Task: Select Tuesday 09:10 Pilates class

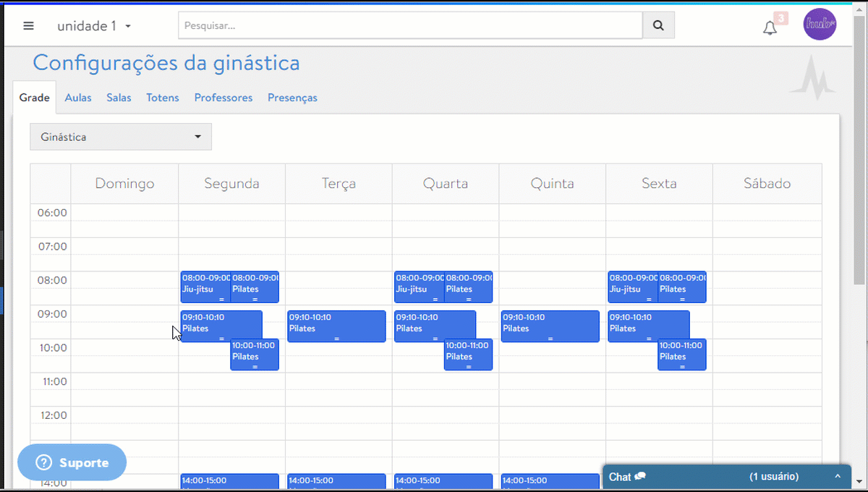Action: [336, 326]
